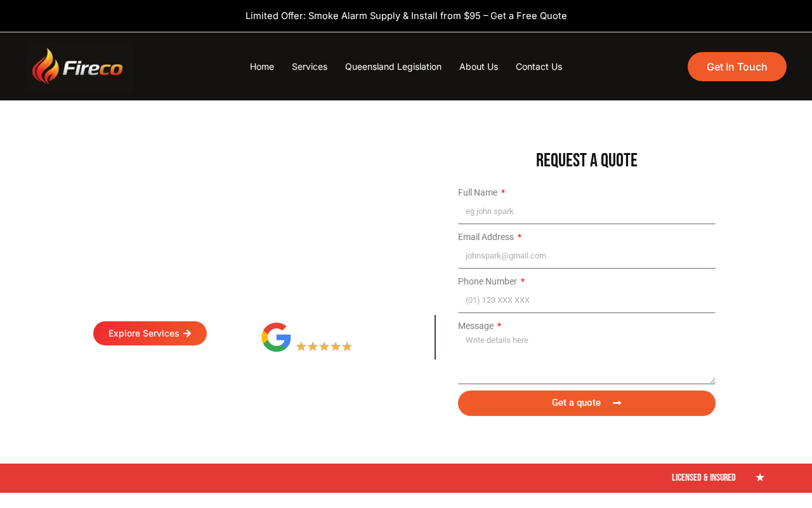Viewport: 812px width, 508px height.
Task: Click the 'Request a Quote' heading
Action: pyautogui.click(x=587, y=161)
